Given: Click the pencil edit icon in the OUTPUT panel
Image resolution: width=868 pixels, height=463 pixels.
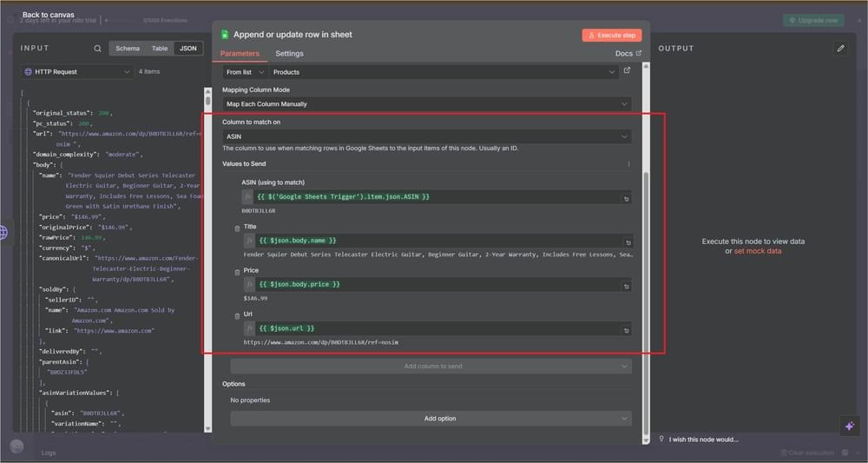Looking at the screenshot, I should click(840, 49).
